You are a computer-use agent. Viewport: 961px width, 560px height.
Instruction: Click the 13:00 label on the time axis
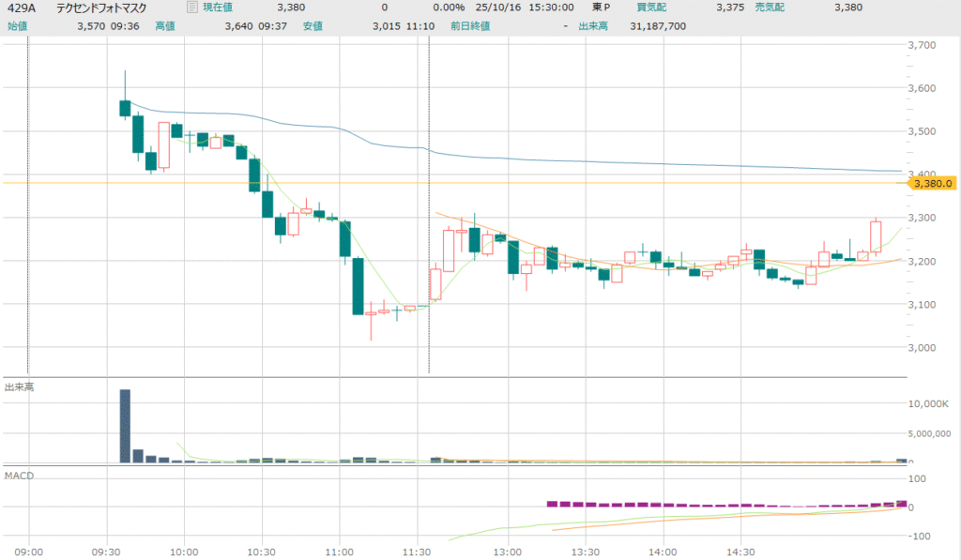[507, 552]
